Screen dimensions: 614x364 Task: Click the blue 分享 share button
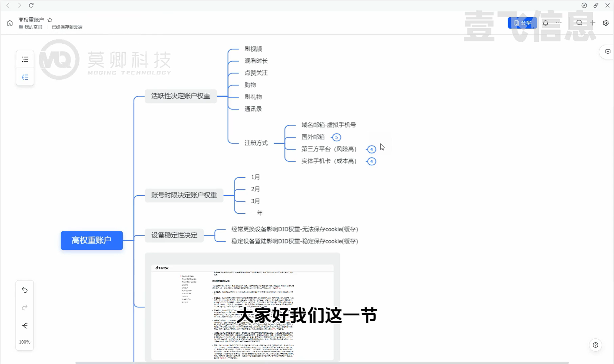click(522, 23)
